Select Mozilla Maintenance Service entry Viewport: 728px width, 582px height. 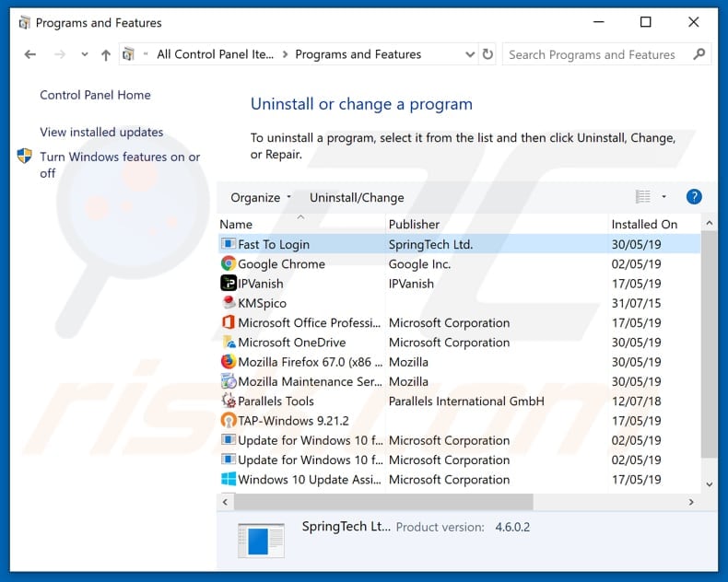pyautogui.click(x=311, y=381)
